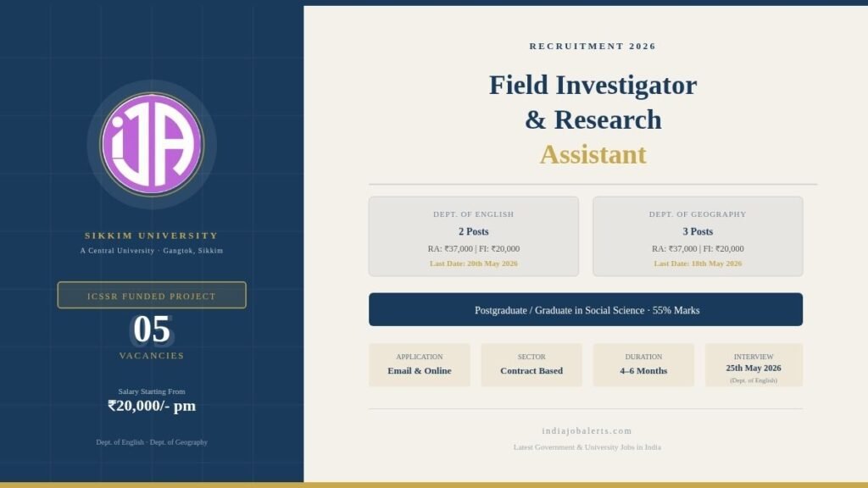Click '2 Posts' in the English card
Viewport: 868px width, 488px height.
click(474, 232)
